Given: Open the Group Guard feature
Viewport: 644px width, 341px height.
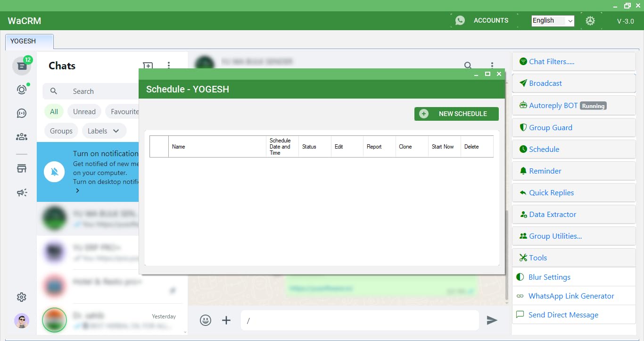Looking at the screenshot, I should (x=574, y=127).
